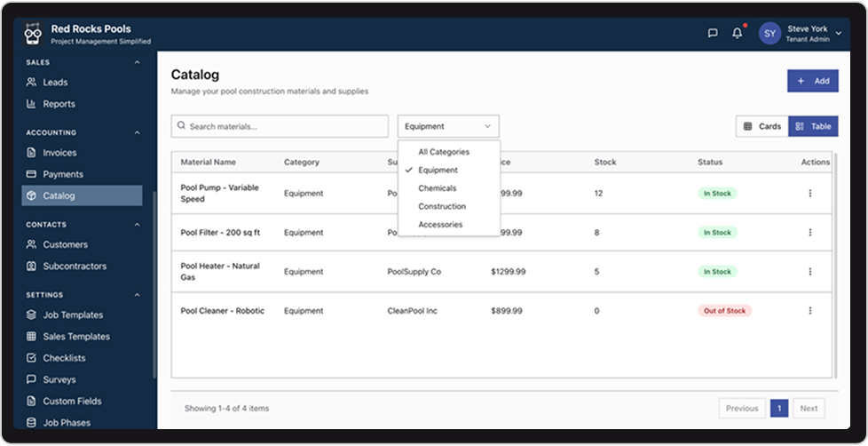The image size is (868, 446).
Task: Switch to Table view
Action: [813, 126]
